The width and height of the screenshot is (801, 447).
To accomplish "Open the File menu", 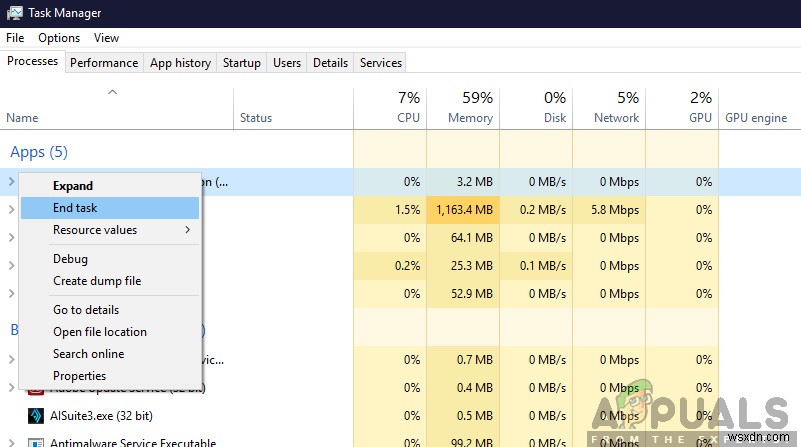I will tap(15, 38).
